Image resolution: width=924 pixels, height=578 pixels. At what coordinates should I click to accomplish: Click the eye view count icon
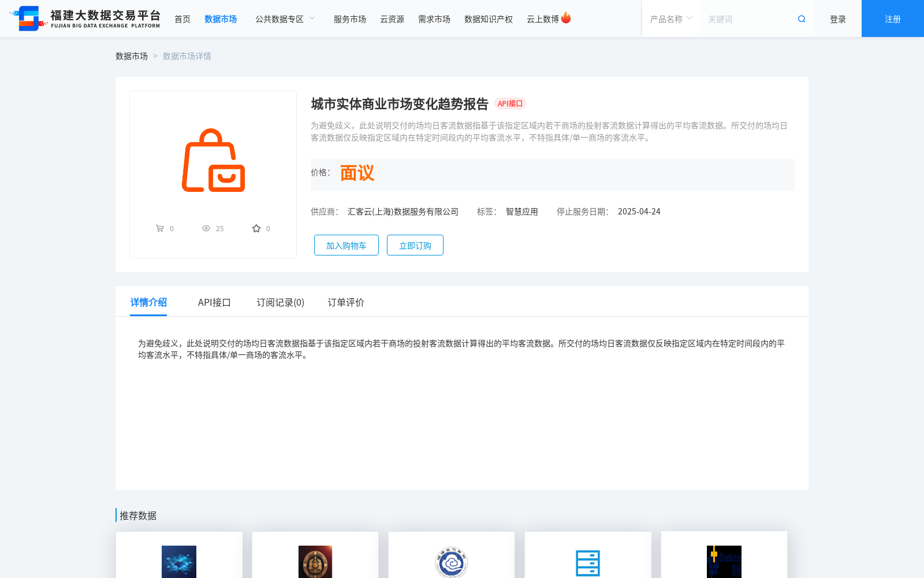(206, 228)
